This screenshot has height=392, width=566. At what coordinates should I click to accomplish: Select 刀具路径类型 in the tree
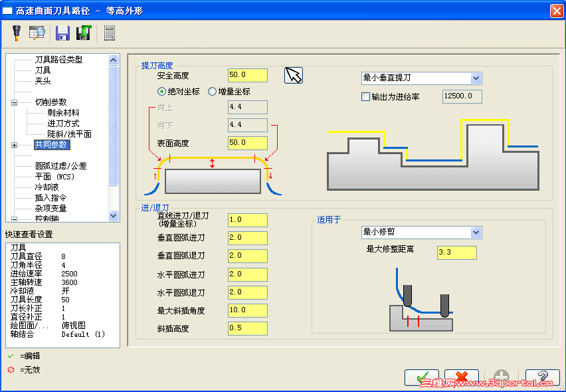pos(59,60)
